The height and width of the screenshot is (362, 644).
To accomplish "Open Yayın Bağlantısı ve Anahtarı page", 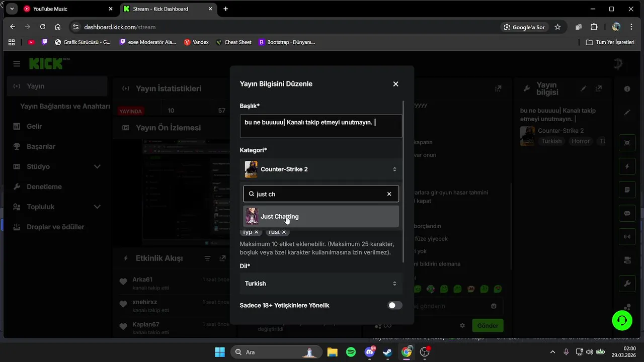I will tap(65, 106).
